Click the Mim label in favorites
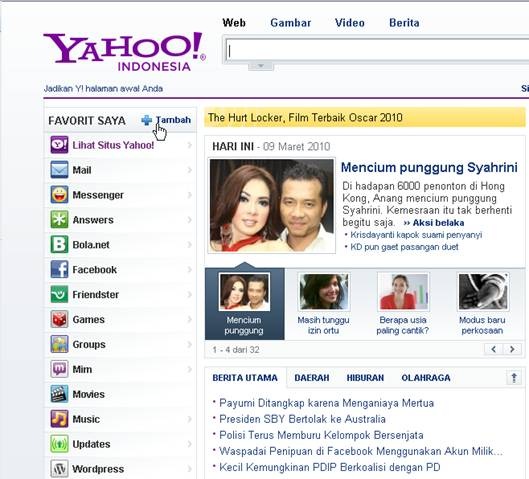 point(82,369)
